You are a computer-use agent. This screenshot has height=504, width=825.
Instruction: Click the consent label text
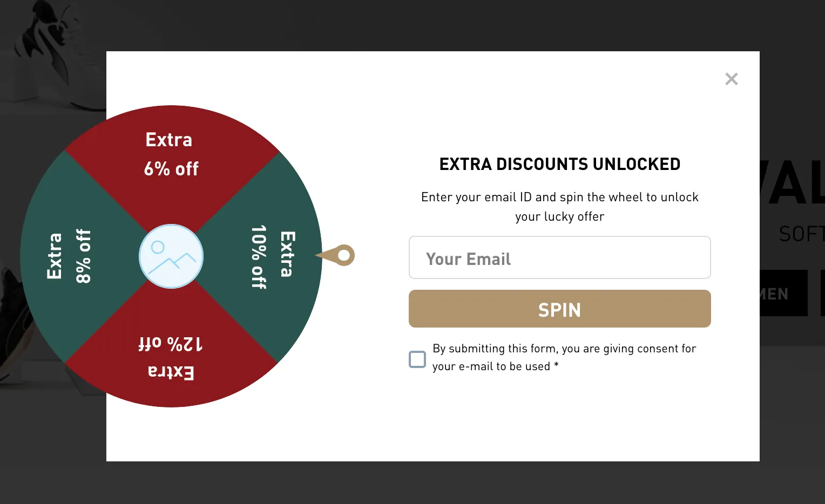pyautogui.click(x=564, y=357)
